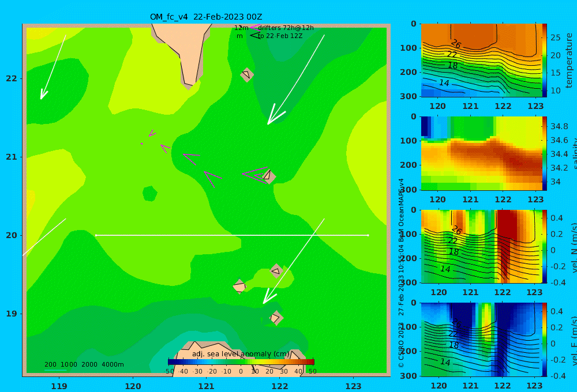Click the vel. N colorbar
The height and width of the screenshot is (392, 577).
545,246
